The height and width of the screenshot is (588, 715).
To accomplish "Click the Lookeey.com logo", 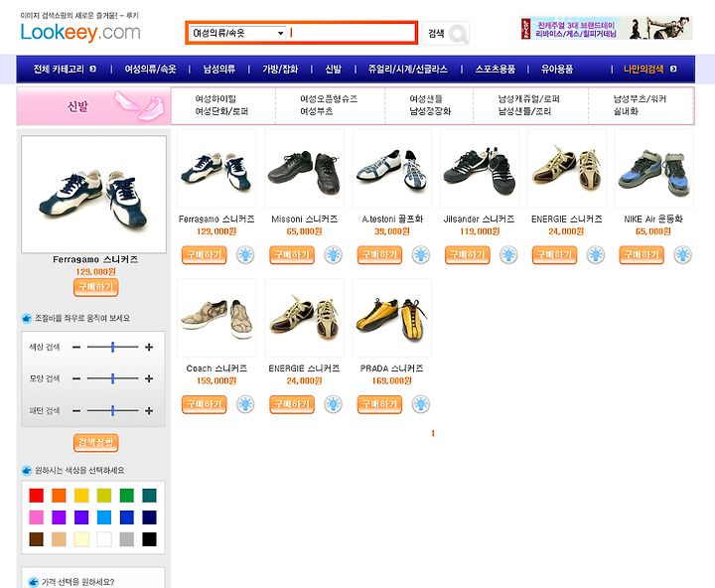I will click(x=80, y=33).
